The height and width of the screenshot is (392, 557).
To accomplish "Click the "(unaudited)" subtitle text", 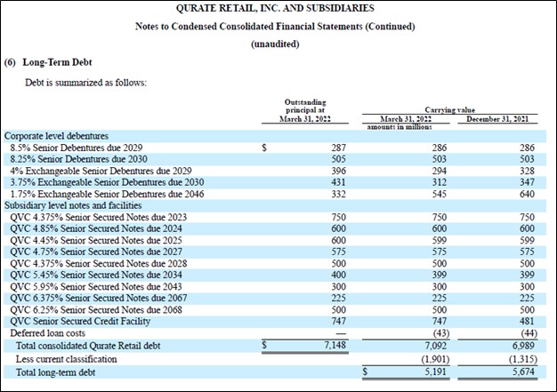I will (x=275, y=43).
